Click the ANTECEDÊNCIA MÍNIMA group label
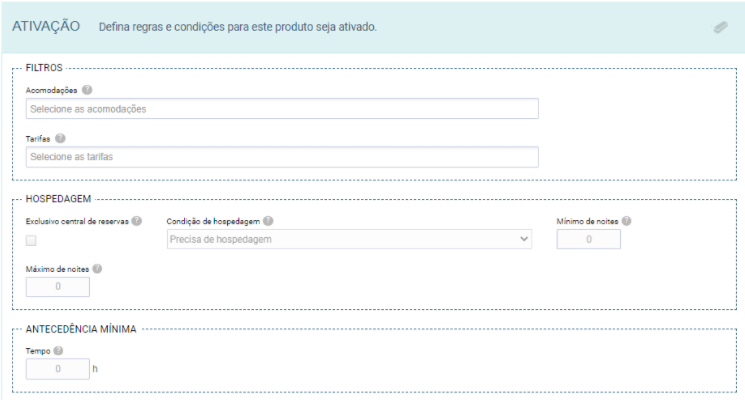The width and height of the screenshot is (745, 400). point(81,329)
